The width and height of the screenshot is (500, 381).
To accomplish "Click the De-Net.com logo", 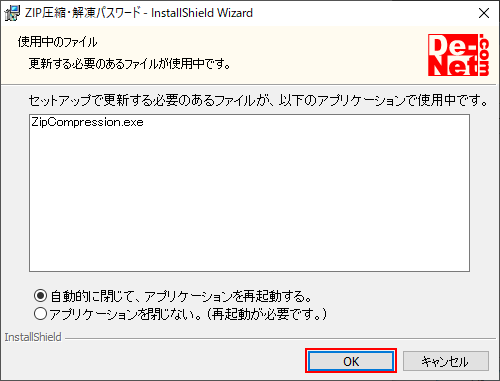I will (459, 55).
